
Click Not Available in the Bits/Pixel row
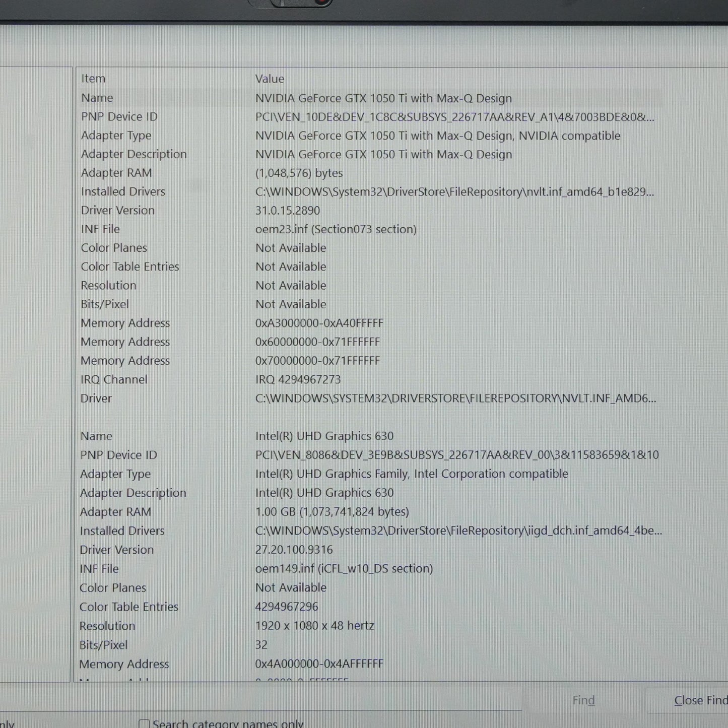pos(291,304)
